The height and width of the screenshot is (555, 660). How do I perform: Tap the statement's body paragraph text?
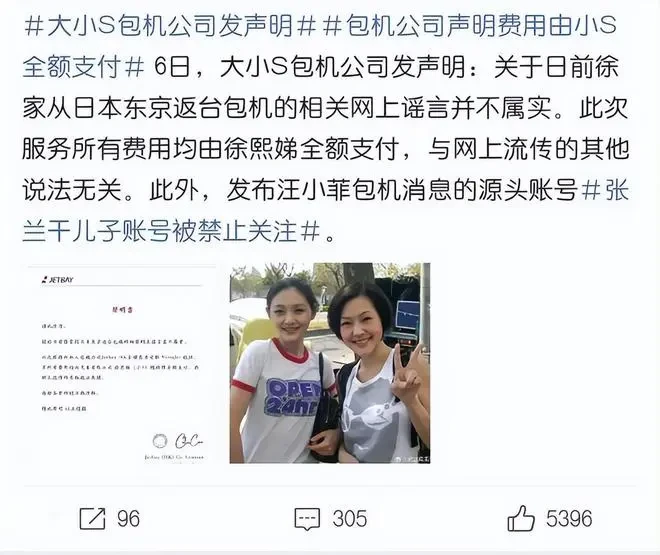tap(120, 367)
